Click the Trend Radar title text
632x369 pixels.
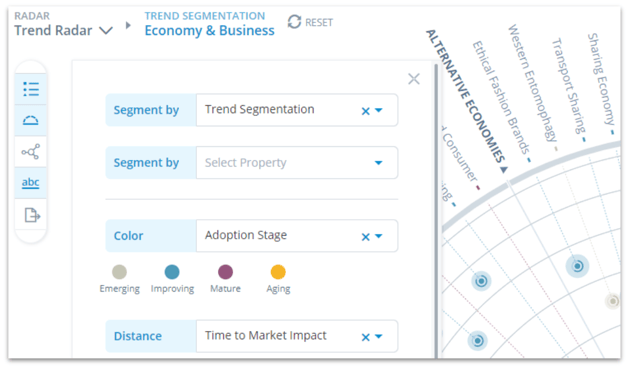53,31
